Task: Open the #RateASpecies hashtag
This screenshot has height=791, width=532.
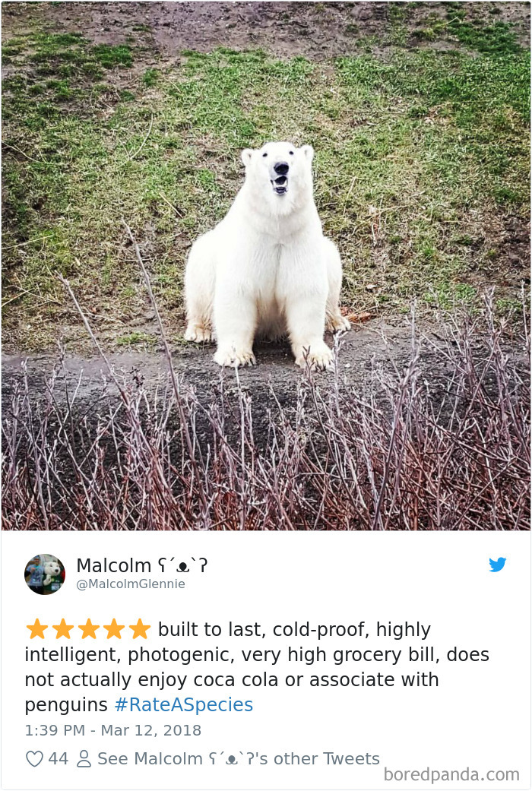Action: (x=184, y=704)
